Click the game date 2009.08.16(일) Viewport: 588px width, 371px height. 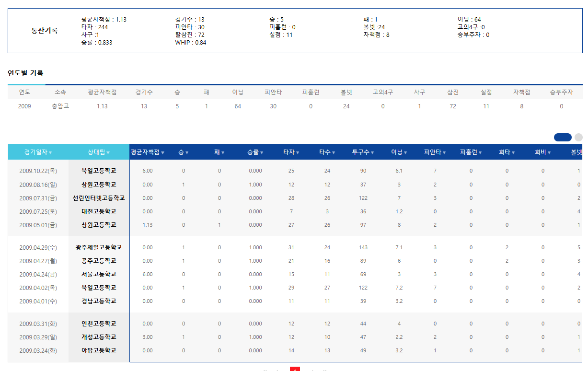[38, 185]
